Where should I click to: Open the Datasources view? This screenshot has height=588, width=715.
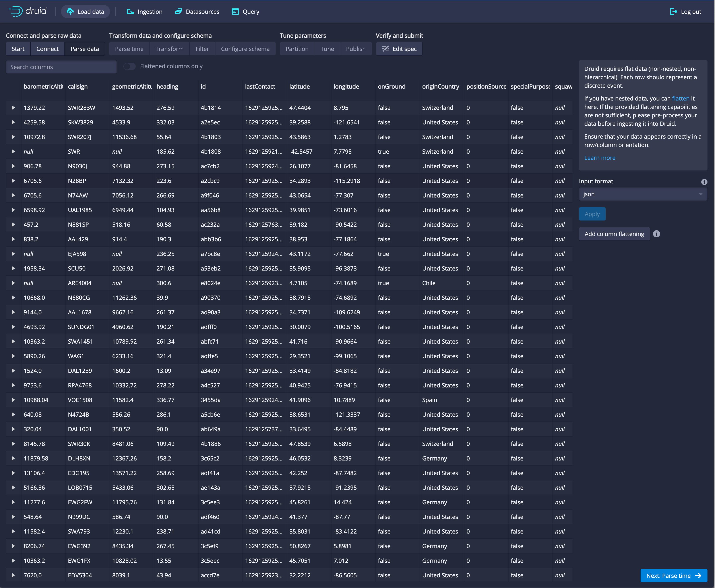197,12
